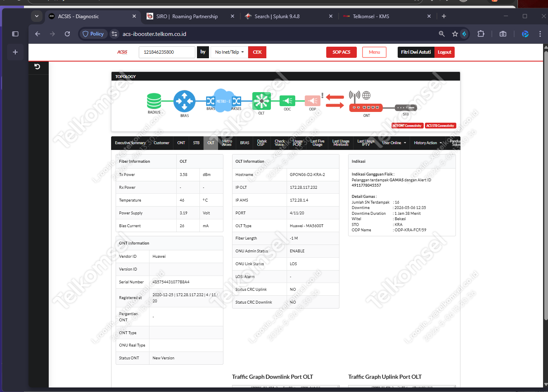The width and height of the screenshot is (548, 392).
Task: Click the globe internet icon above ONT
Action: pos(366,95)
